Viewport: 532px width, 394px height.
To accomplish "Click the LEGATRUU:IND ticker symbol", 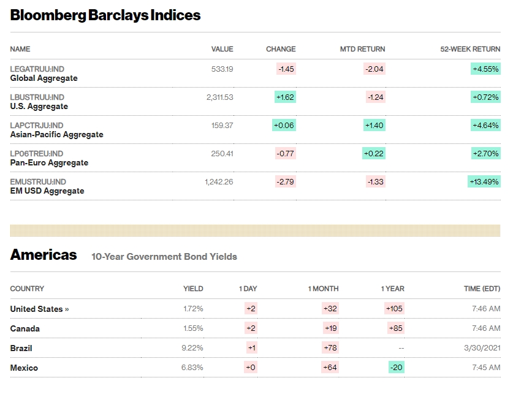I will coord(37,69).
